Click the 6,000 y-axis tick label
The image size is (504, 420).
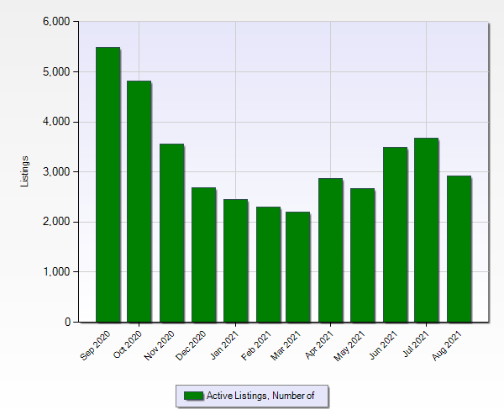pos(56,22)
